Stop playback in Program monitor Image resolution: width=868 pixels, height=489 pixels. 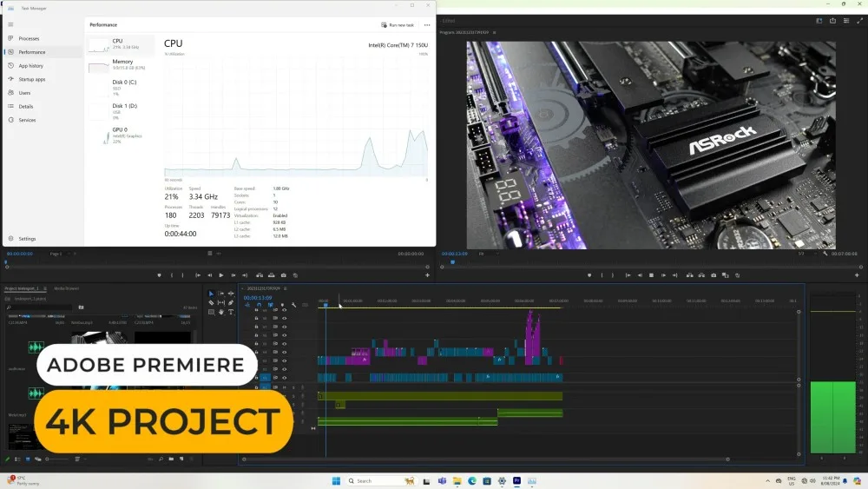tap(652, 275)
